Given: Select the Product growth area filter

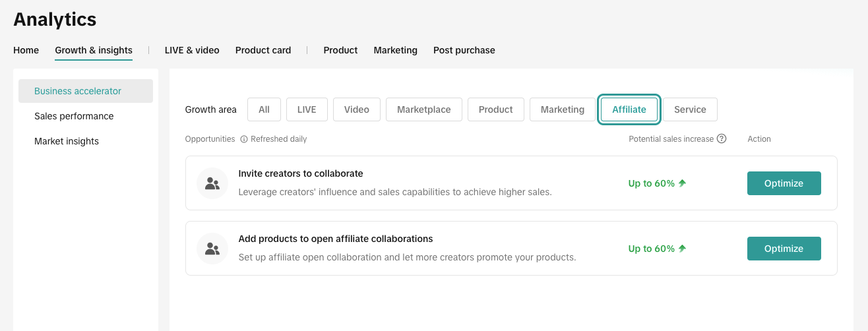Looking at the screenshot, I should tap(495, 109).
